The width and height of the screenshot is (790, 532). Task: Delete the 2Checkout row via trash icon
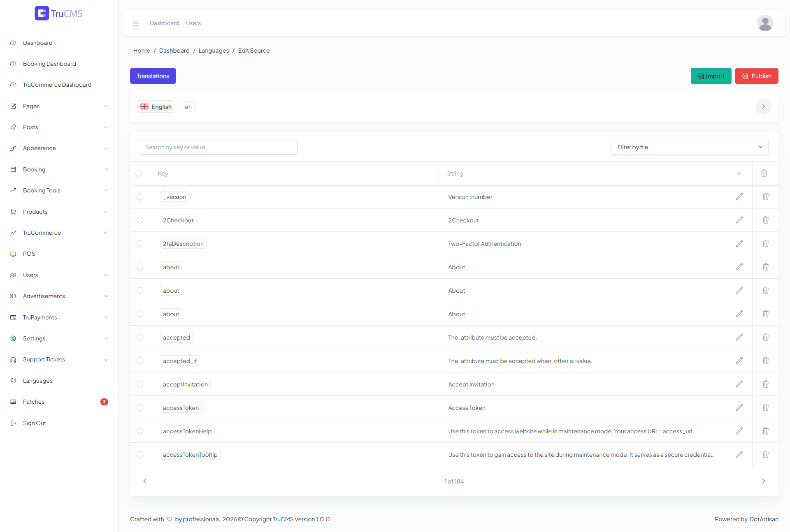point(766,220)
